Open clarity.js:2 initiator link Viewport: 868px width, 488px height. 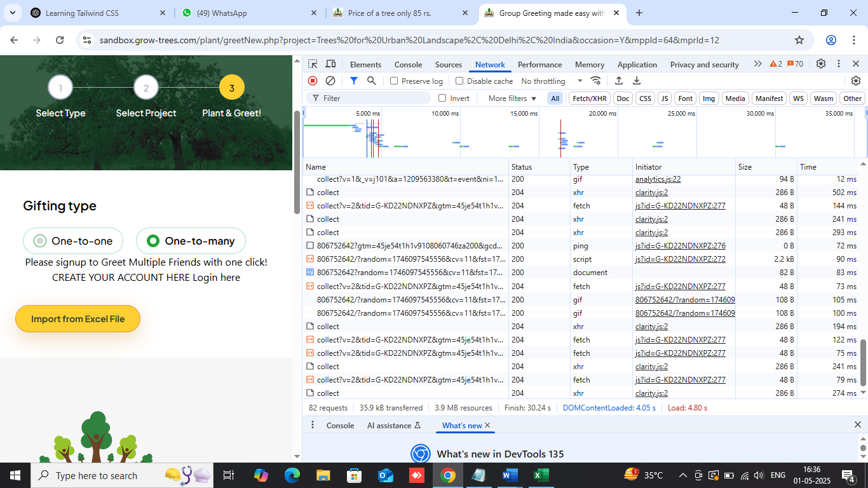click(651, 193)
